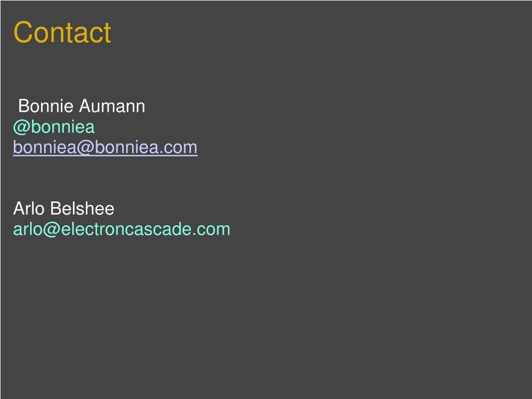Click the full name Bonnie Aumann
The height and width of the screenshot is (399, 532).
[x=82, y=107]
